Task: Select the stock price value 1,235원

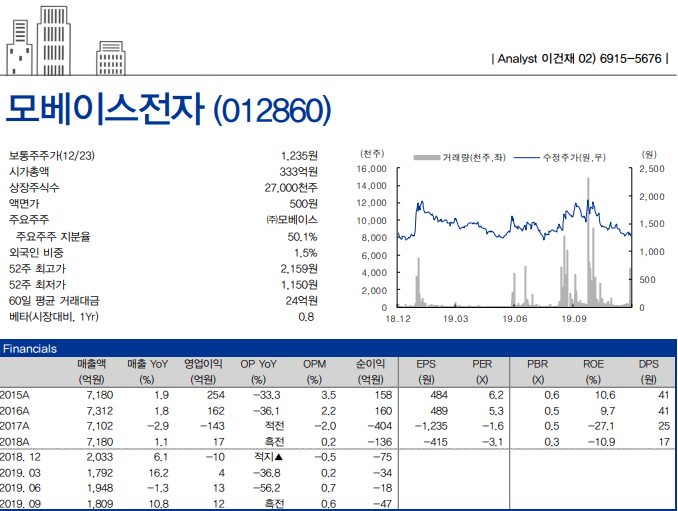Action: tap(299, 156)
